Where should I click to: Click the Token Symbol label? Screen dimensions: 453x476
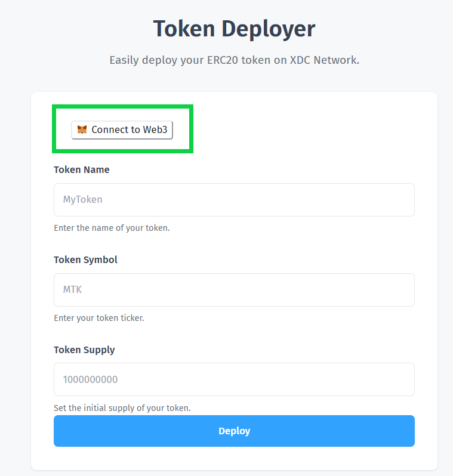85,259
